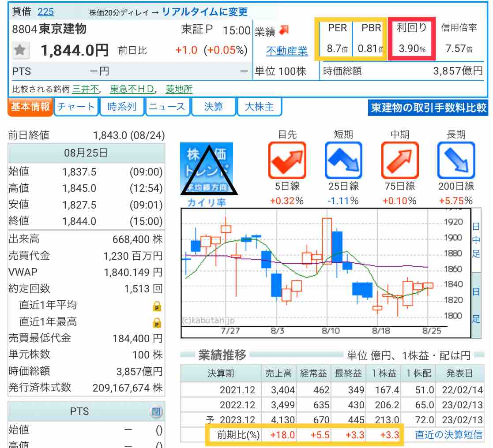This screenshot has width=493, height=448.
Task: Open the 直近の決算短信 link
Action: pos(448,434)
